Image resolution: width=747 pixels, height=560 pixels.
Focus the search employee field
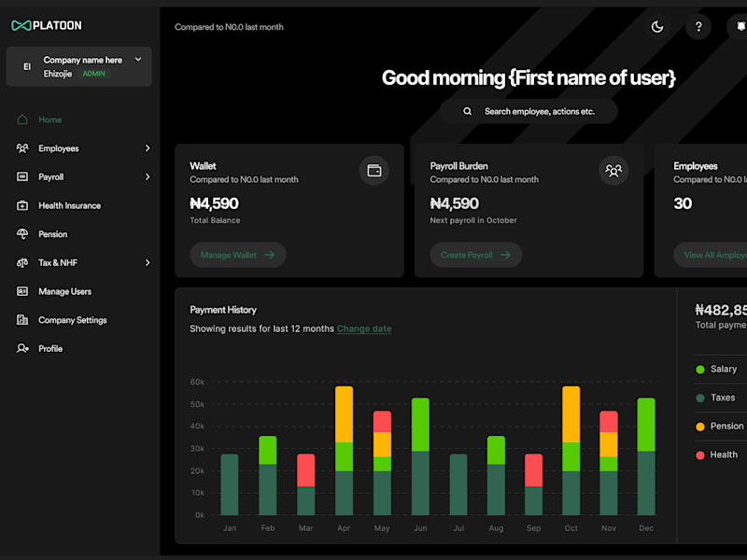tap(529, 111)
